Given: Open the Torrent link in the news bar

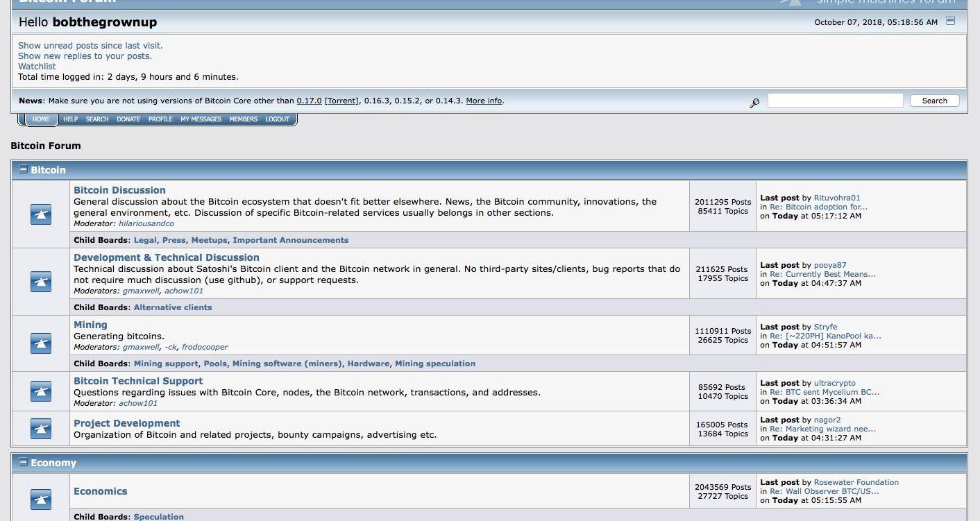Looking at the screenshot, I should click(x=341, y=101).
